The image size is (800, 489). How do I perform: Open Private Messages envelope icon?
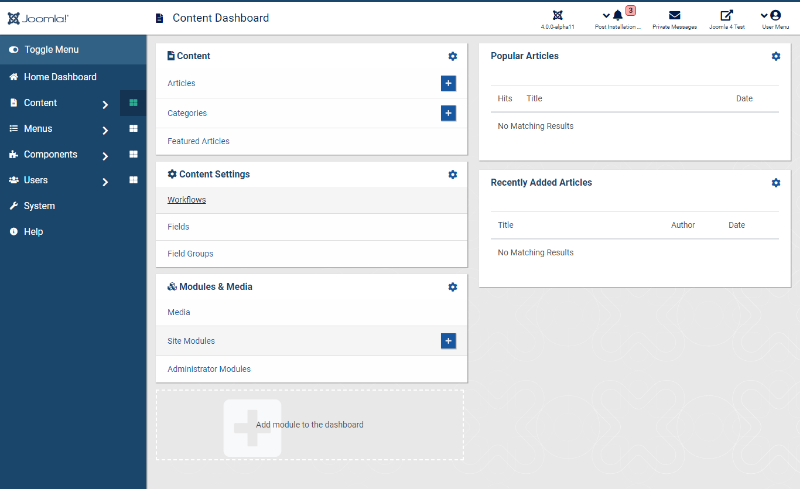coord(674,15)
